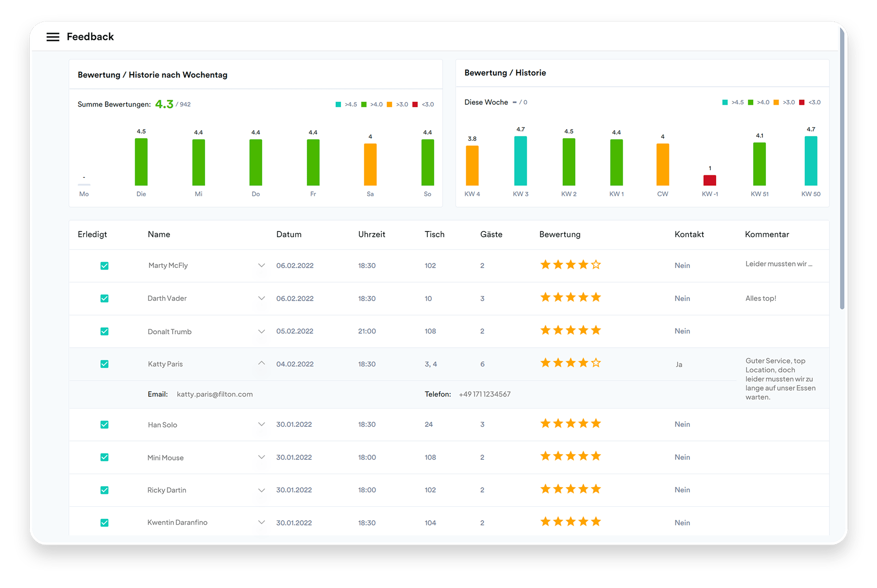Click the orange Sa bar in weekday chart
This screenshot has height=588, width=877.
click(x=370, y=165)
